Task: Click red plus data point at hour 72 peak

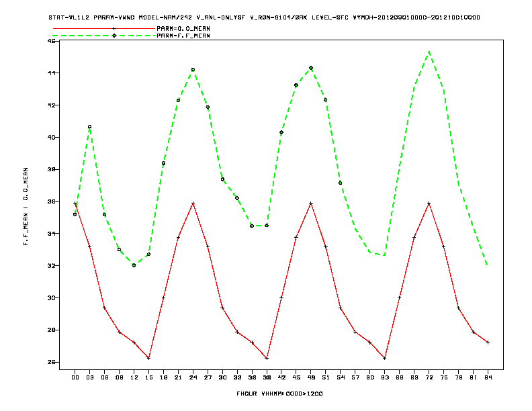Action: click(x=429, y=203)
